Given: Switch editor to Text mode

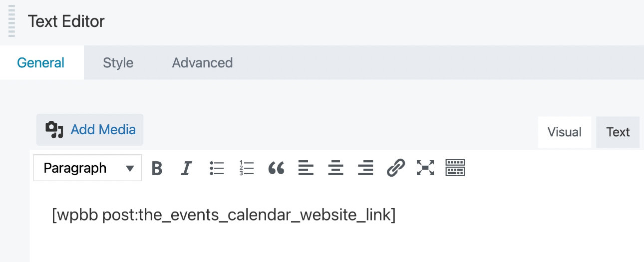Looking at the screenshot, I should (618, 132).
